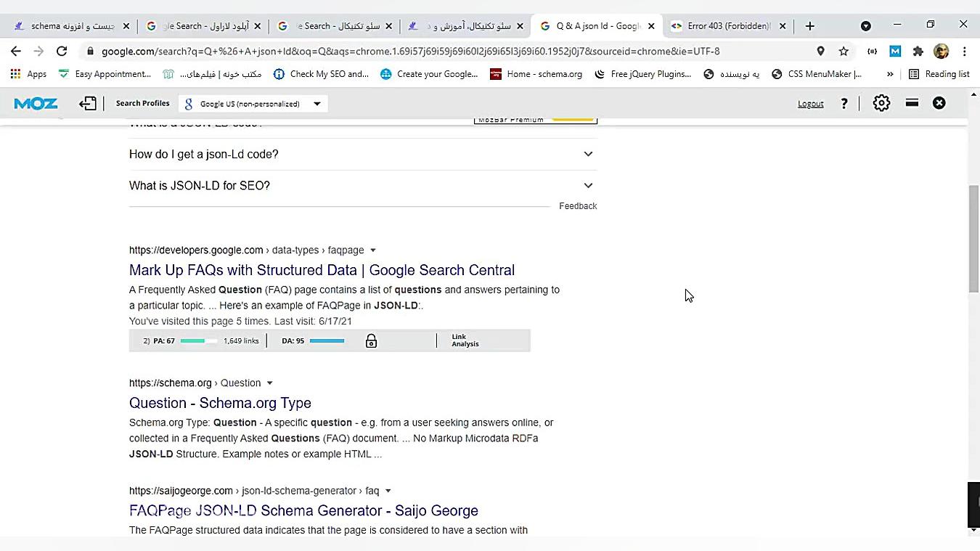Click the lock icon in Moz metrics bar
This screenshot has width=980, height=551.
coord(371,340)
